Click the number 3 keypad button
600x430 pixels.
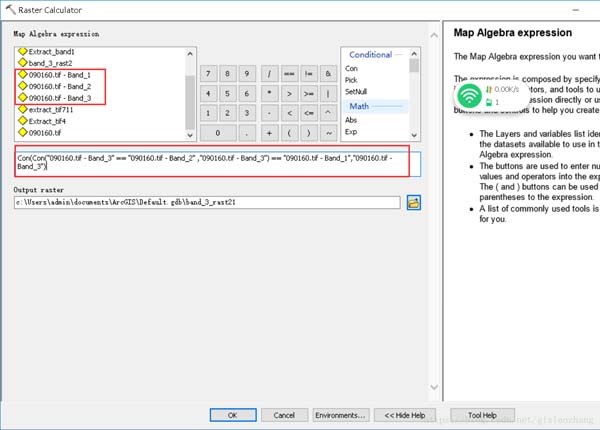247,113
